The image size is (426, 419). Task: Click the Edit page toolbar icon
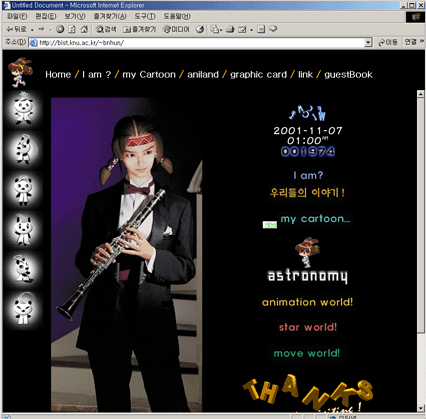242,30
